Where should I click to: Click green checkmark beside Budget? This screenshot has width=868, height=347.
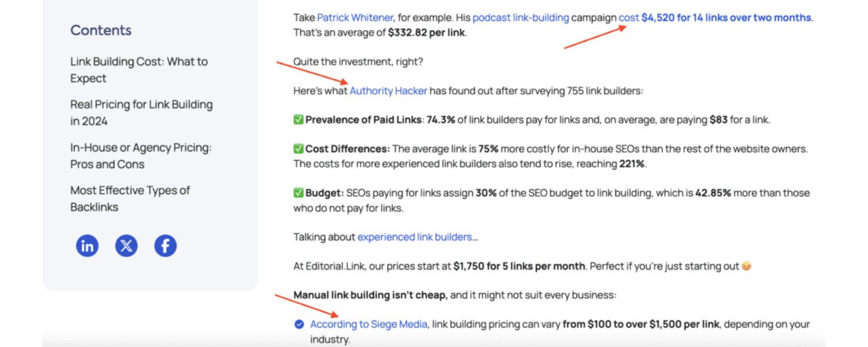tap(299, 193)
